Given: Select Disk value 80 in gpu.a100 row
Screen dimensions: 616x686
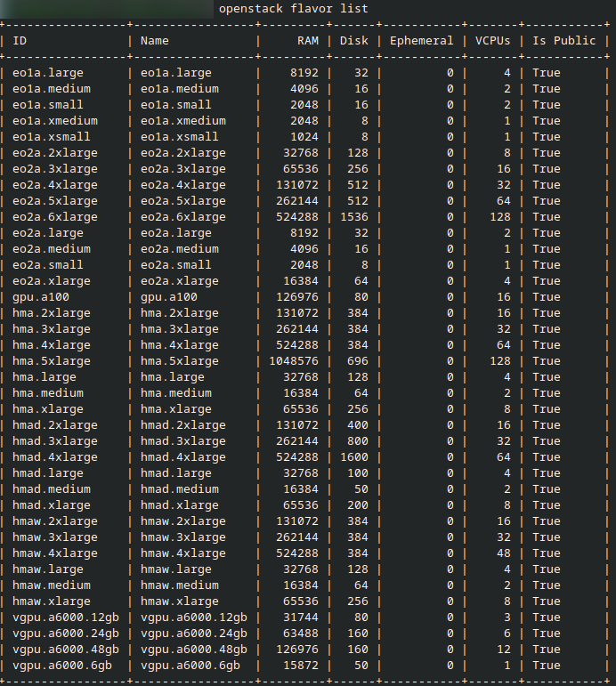Looking at the screenshot, I should coord(361,297).
